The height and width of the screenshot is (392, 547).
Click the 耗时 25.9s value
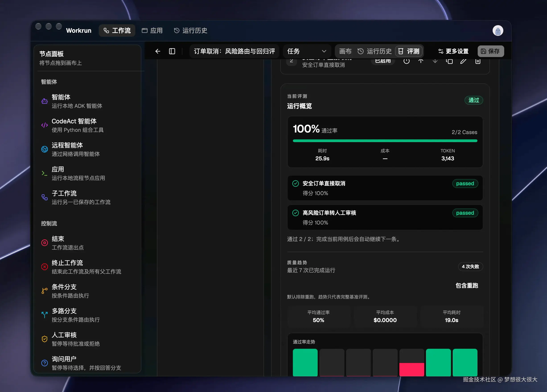click(x=322, y=159)
